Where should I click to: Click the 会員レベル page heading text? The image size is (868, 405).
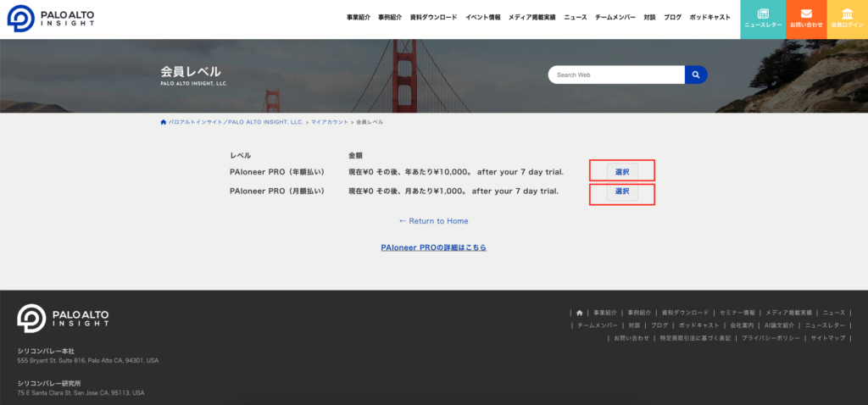click(x=191, y=71)
